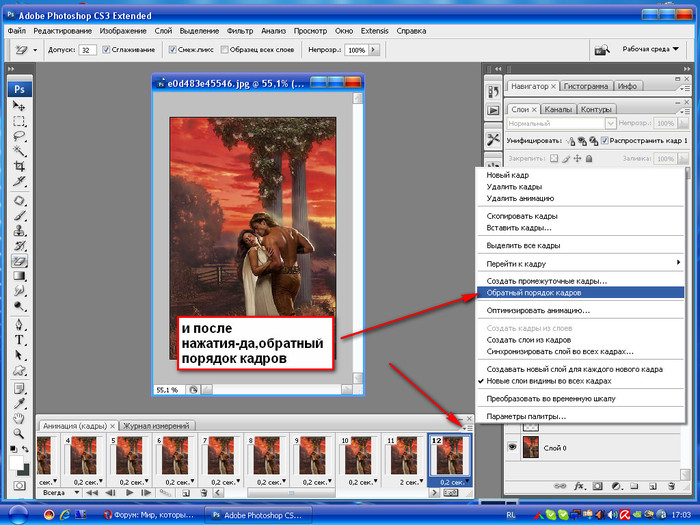Go to the next frame
Viewport: 700px width, 525px height.
click(x=146, y=493)
